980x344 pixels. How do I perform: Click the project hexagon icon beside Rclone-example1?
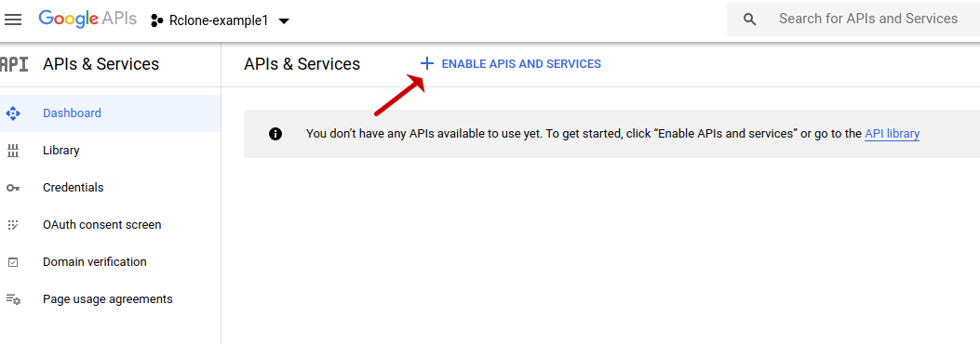pos(157,20)
